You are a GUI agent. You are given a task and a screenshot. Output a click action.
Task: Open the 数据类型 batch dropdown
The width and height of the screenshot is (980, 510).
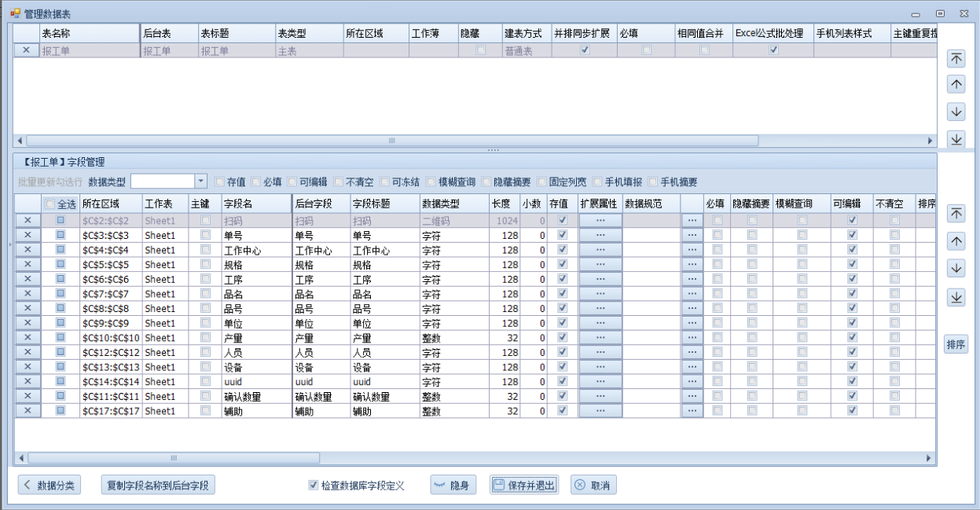coord(200,182)
